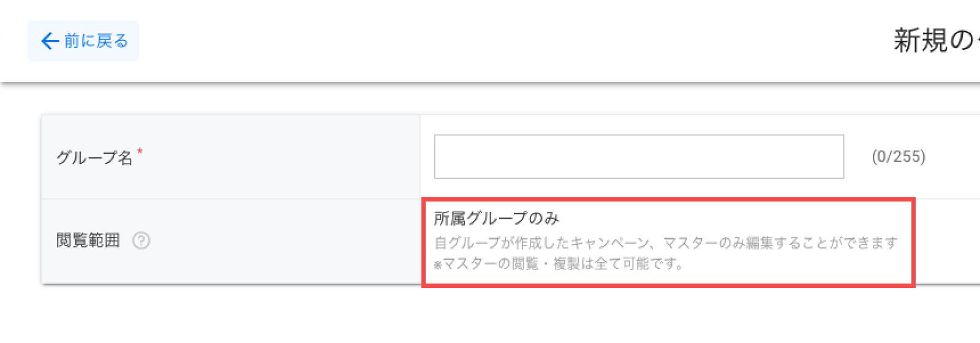Select the グループ名 field label
This screenshot has height=343, width=980.
point(94,157)
